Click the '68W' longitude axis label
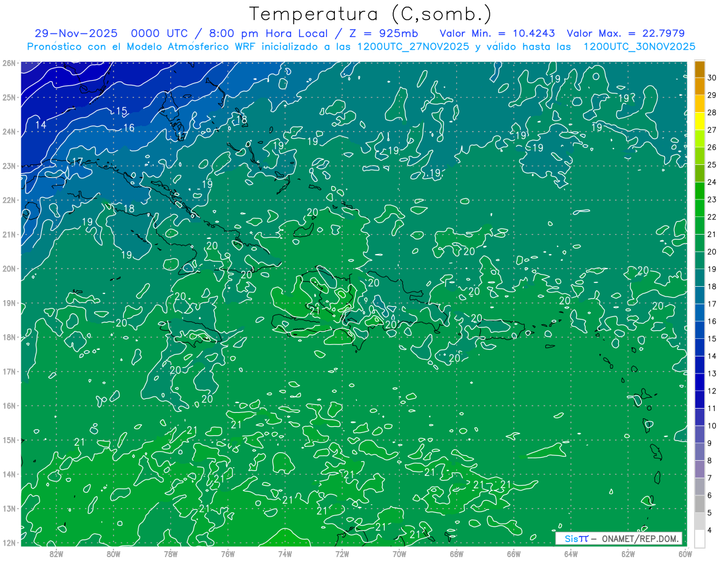This screenshot has width=728, height=562. [x=457, y=553]
